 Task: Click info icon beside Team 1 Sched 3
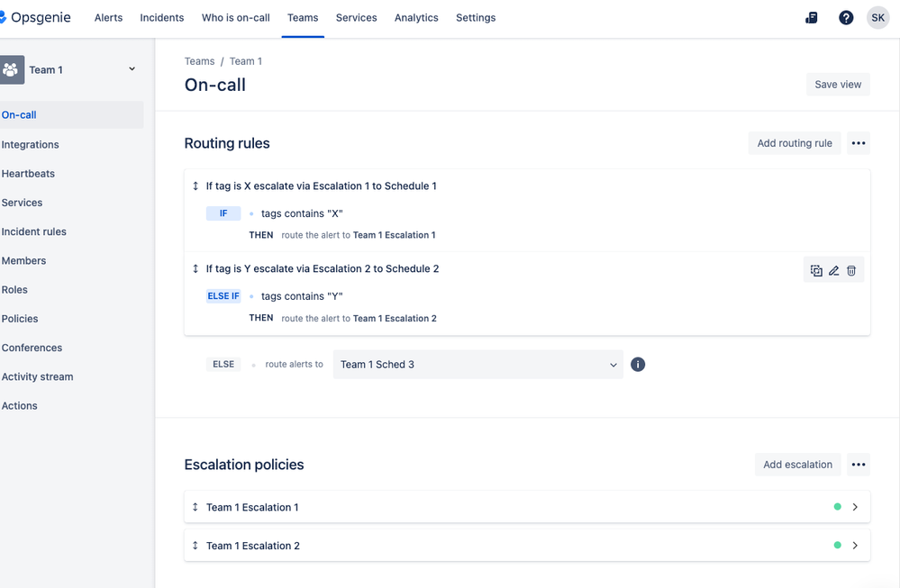click(638, 365)
